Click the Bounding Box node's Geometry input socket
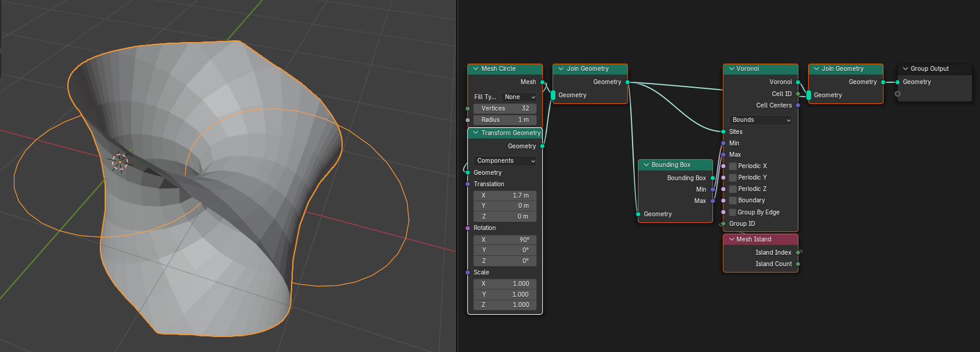 pos(638,214)
